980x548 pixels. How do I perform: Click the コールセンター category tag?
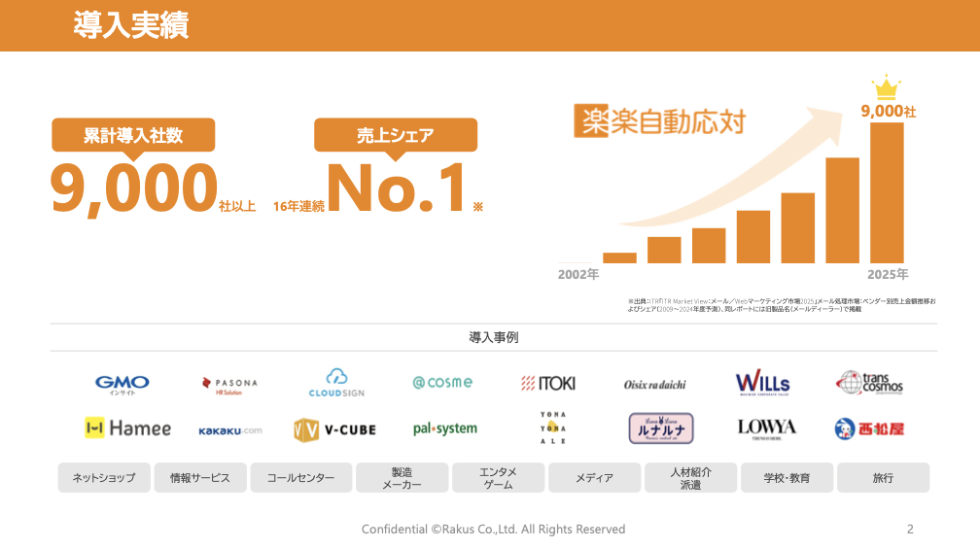pos(300,477)
